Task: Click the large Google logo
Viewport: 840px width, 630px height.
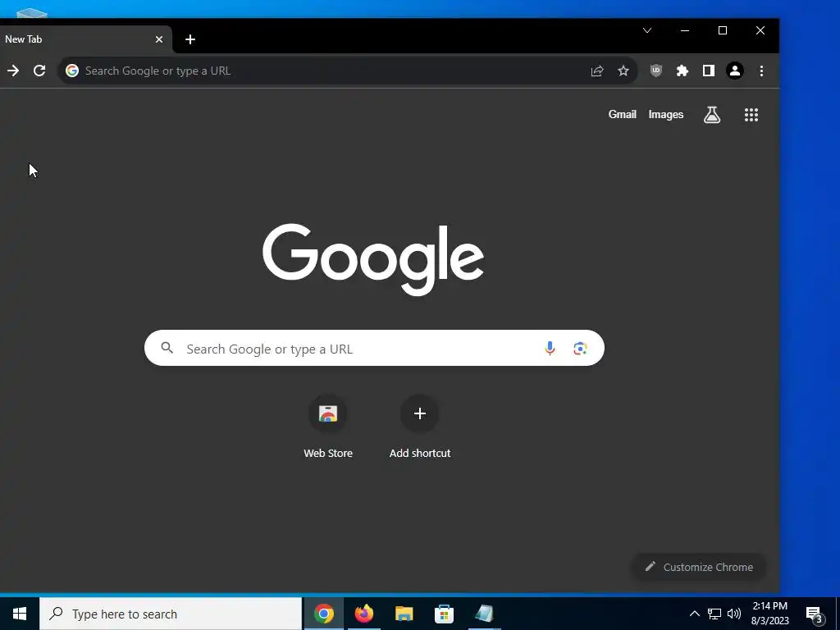Action: [x=373, y=260]
